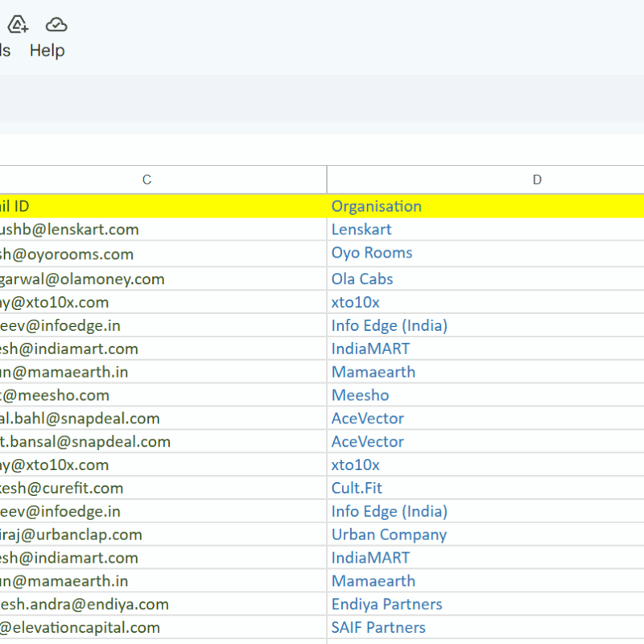Click the elevationcapital.com email cell

[163, 627]
